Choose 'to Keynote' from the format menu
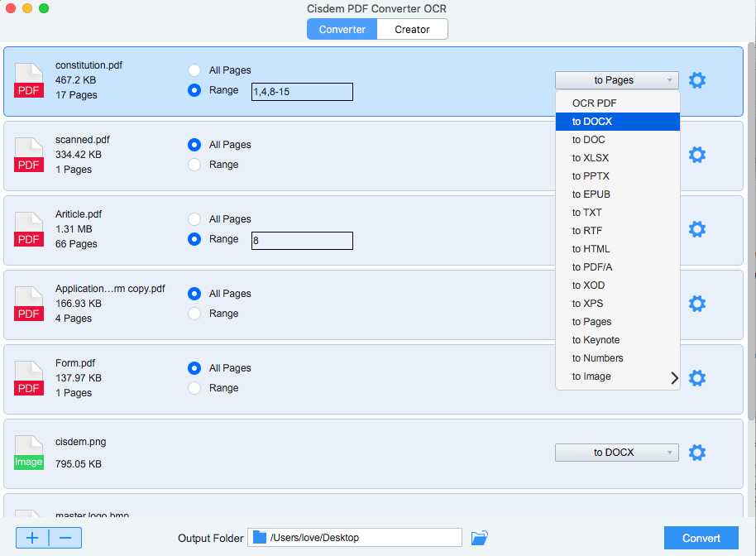This screenshot has height=556, width=756. tap(618, 340)
